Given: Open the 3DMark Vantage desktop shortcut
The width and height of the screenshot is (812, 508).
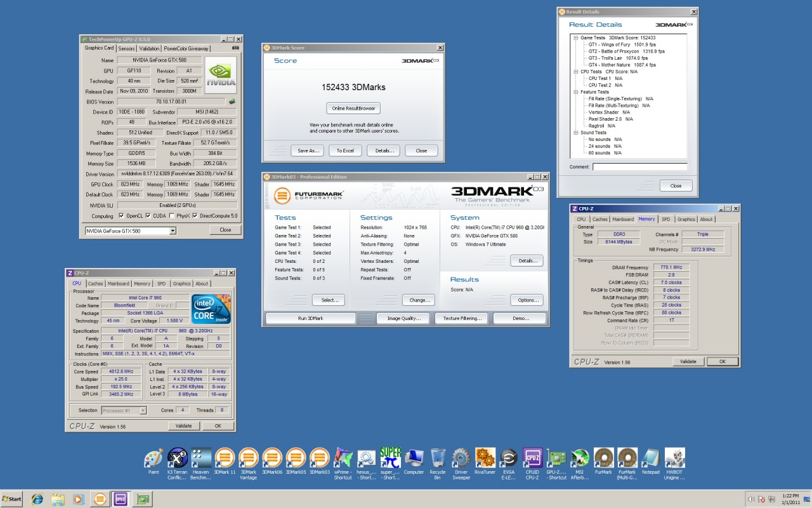Looking at the screenshot, I should click(249, 458).
